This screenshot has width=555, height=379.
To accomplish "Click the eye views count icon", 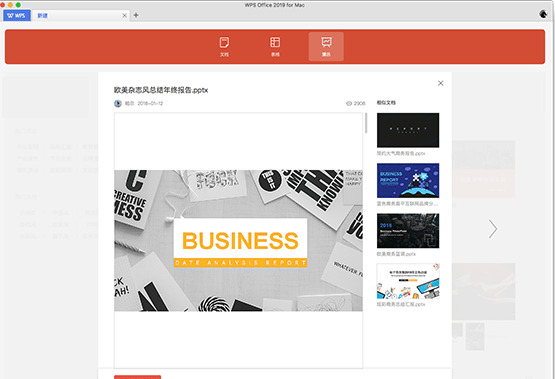I will [x=349, y=103].
